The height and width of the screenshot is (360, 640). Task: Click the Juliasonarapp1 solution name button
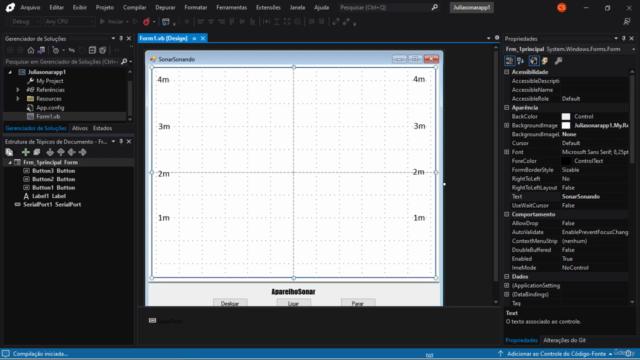pyautogui.click(x=471, y=7)
